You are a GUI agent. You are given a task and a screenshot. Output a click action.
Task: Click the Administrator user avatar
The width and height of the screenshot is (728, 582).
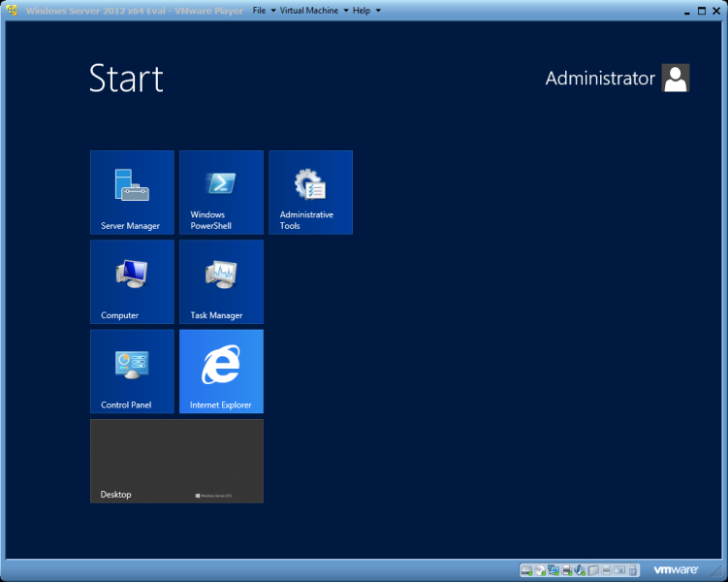point(676,79)
